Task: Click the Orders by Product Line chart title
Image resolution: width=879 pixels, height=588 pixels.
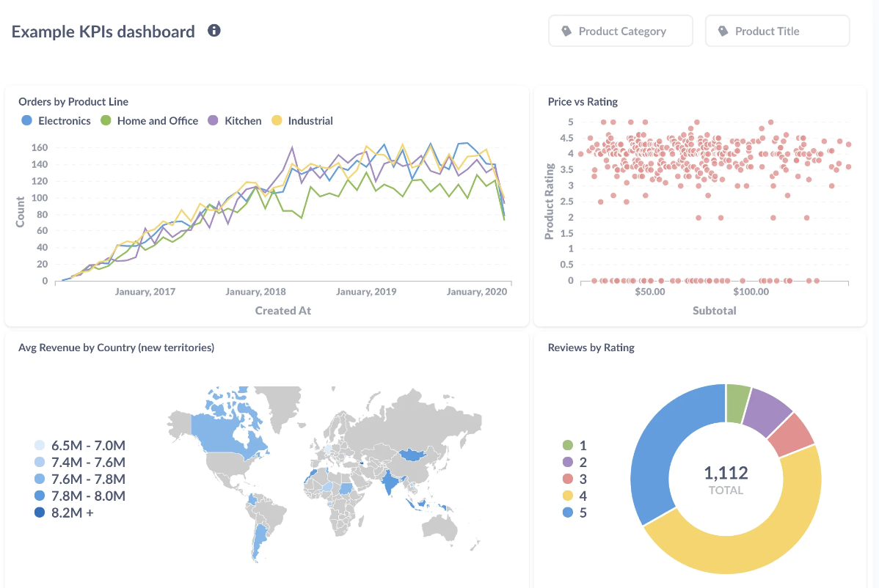Action: (x=72, y=101)
